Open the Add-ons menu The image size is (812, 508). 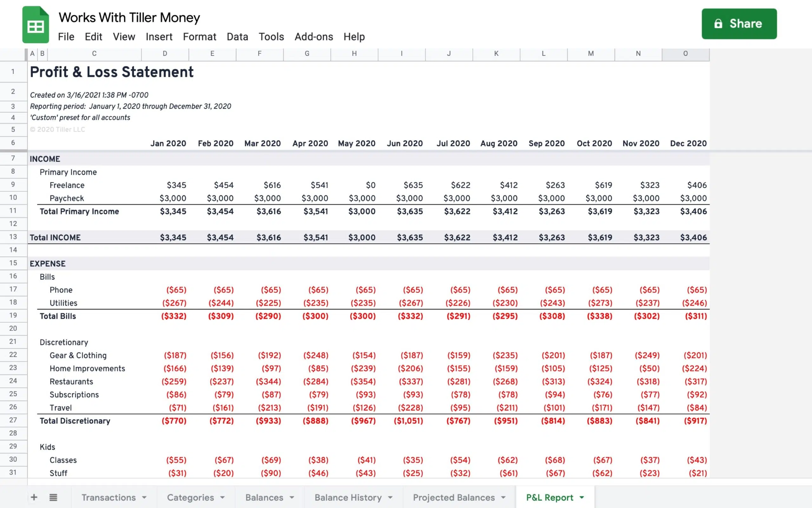tap(314, 37)
